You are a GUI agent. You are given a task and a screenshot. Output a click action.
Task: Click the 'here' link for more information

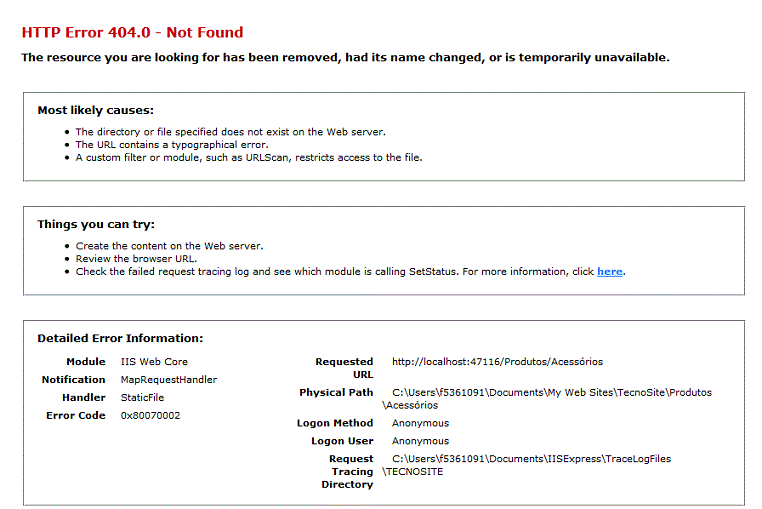609,271
